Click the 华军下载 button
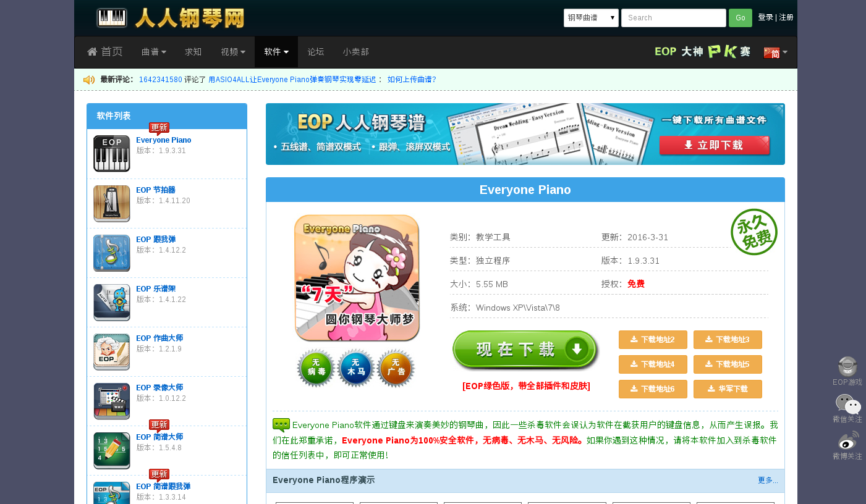Viewport: 866px width, 504px height. tap(728, 389)
